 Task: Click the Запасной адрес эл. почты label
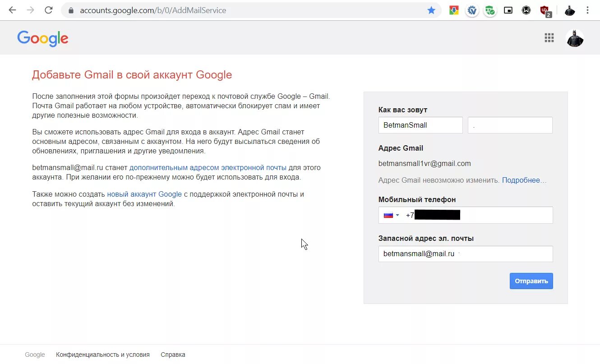click(x=426, y=238)
